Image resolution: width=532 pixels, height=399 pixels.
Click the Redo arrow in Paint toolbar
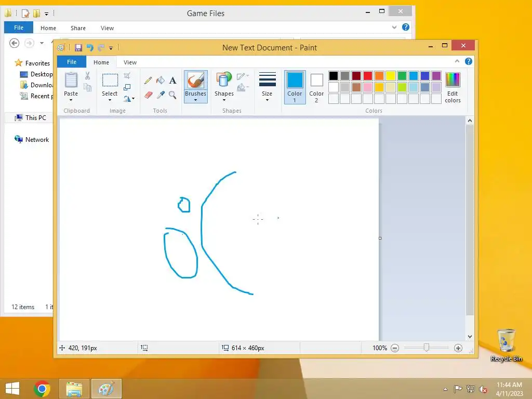[101, 47]
